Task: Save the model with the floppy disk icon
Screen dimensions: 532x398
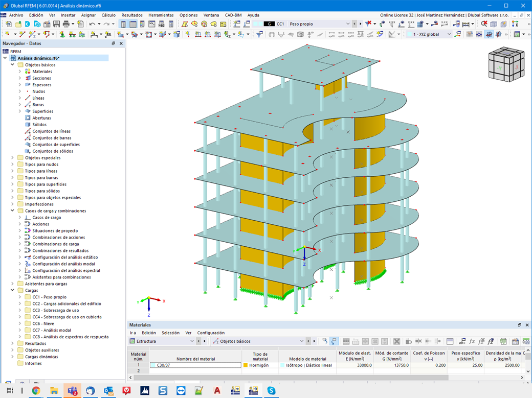Action: coord(56,24)
